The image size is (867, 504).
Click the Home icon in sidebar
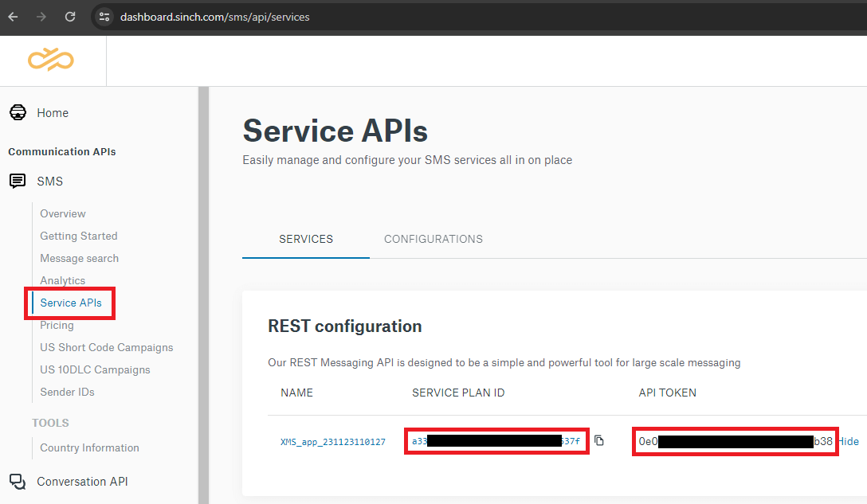click(x=18, y=113)
